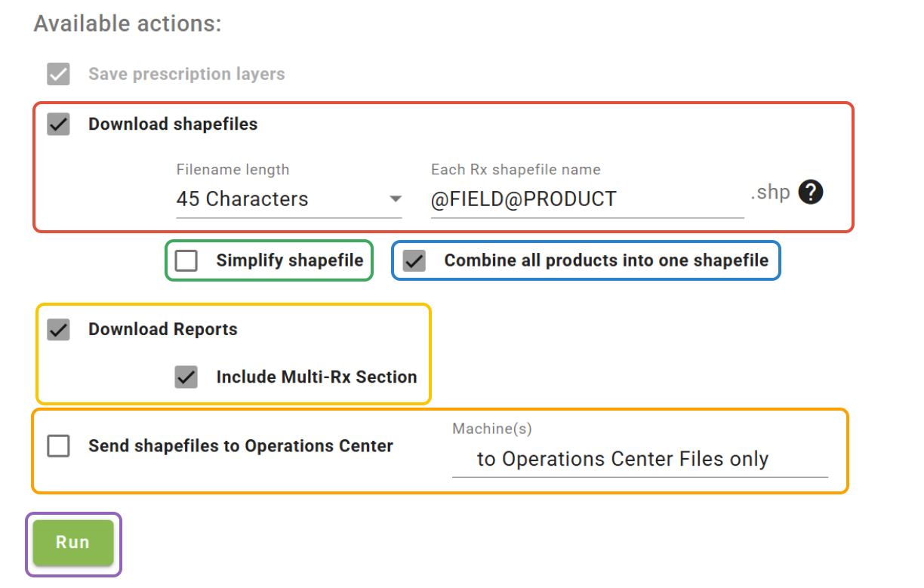Click 'Combine all products into one shapefile' text
The height and width of the screenshot is (588, 924).
tap(606, 261)
